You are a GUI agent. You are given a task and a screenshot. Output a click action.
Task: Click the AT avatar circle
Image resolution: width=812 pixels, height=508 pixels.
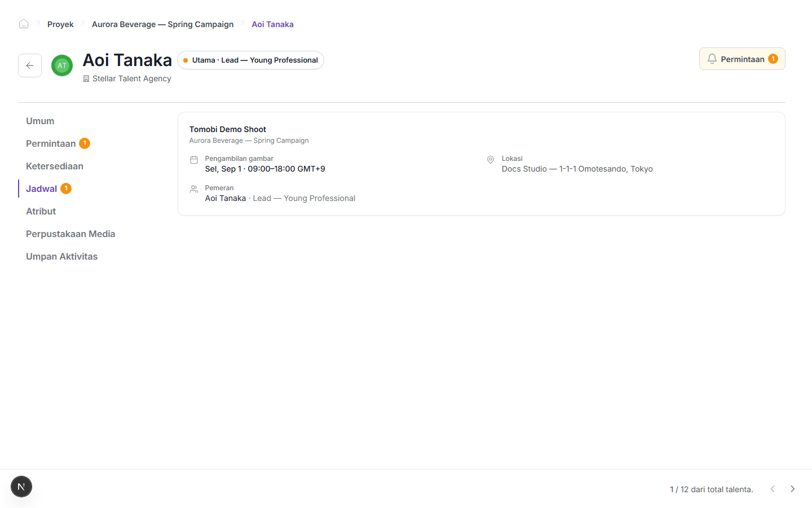[x=62, y=65]
